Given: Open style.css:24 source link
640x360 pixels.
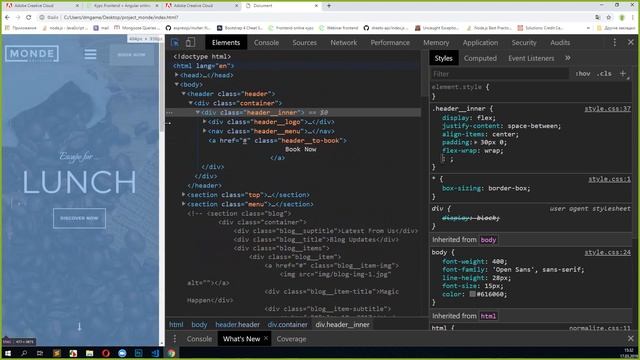Looking at the screenshot, I should pyautogui.click(x=607, y=252).
